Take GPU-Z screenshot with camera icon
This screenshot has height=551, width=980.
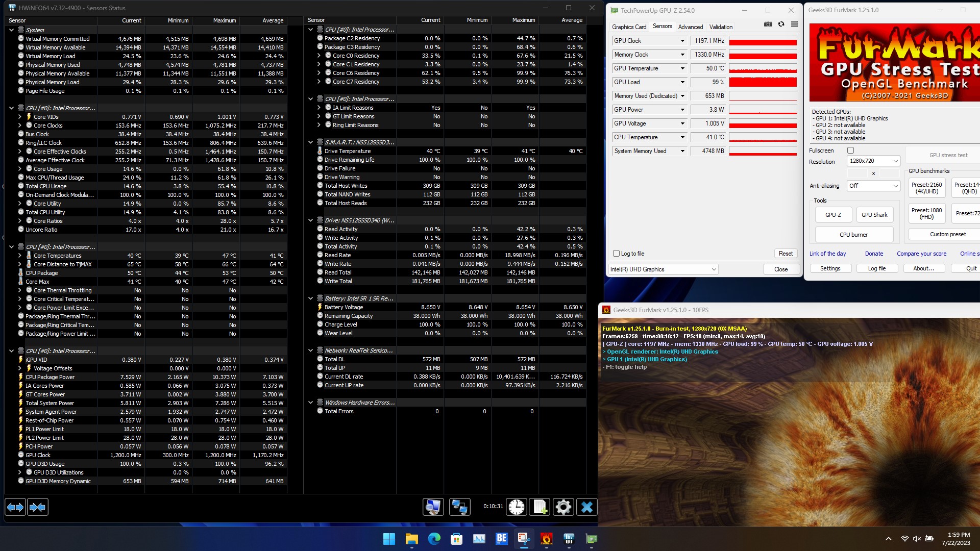[x=768, y=24]
